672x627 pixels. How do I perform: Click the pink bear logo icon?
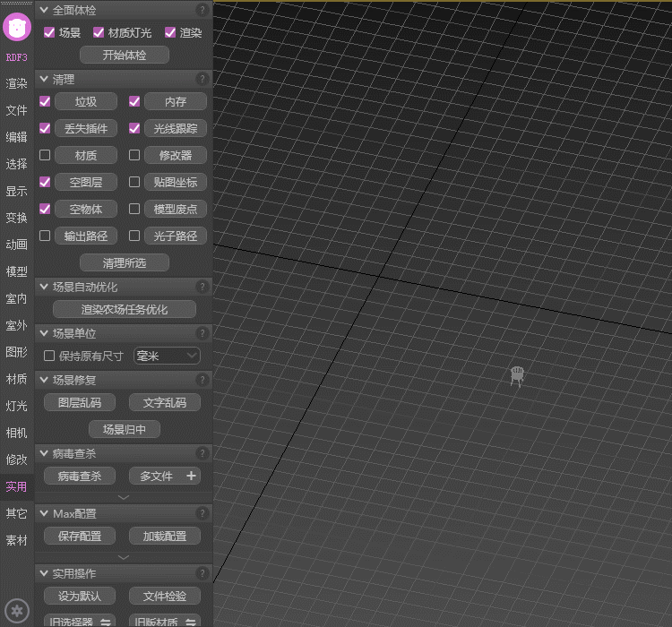tap(17, 28)
